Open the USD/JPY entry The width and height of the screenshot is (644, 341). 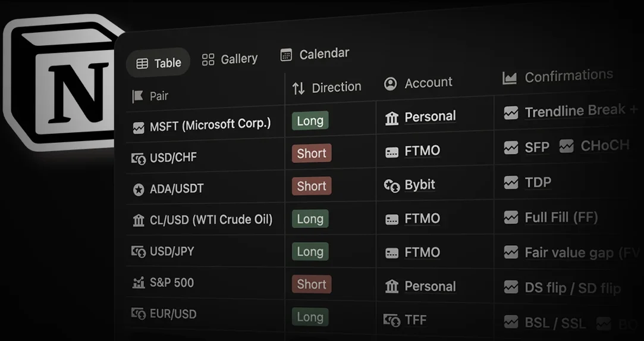tap(172, 251)
